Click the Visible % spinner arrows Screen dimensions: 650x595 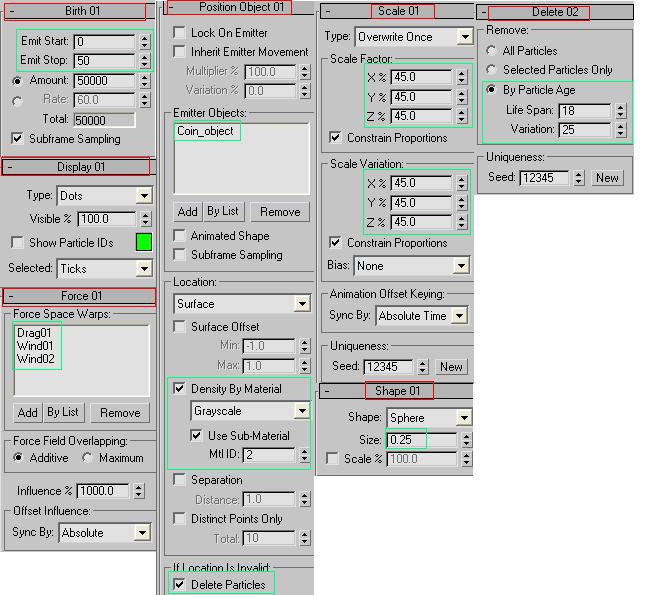tap(144, 219)
